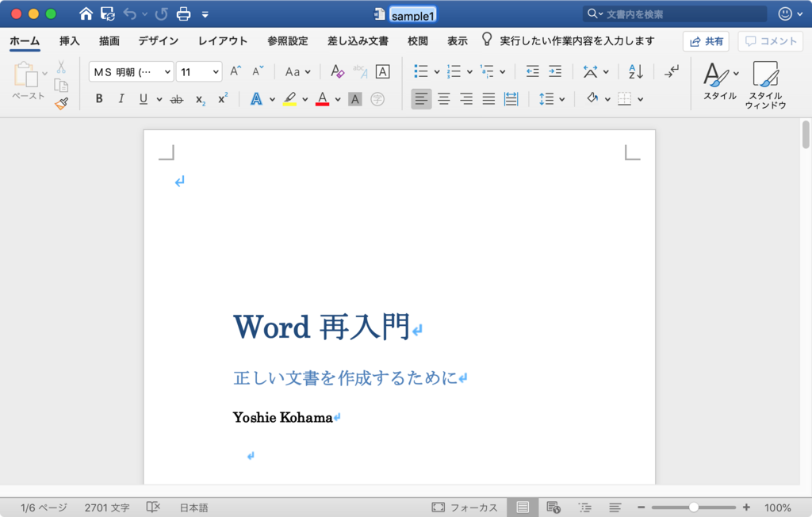Open the font size dropdown

(x=216, y=71)
